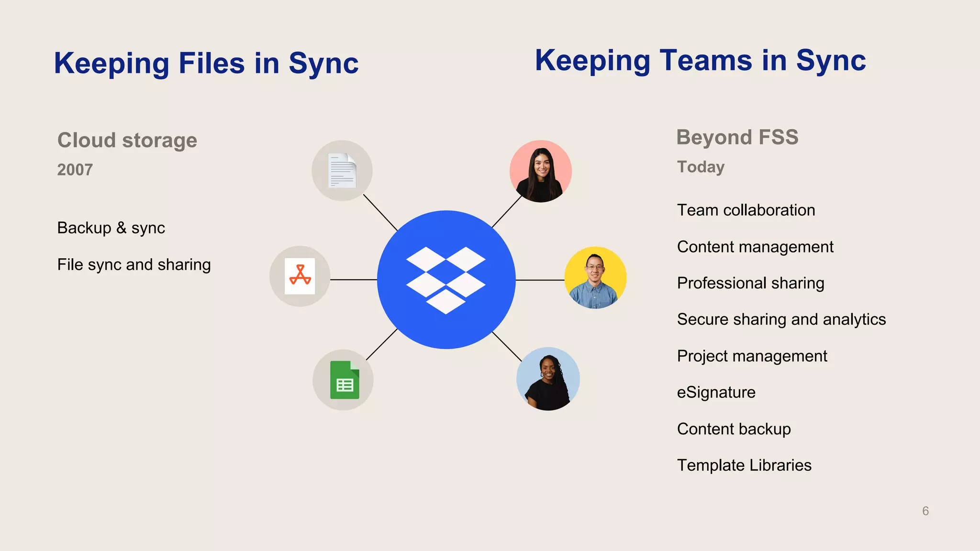Image resolution: width=980 pixels, height=551 pixels.
Task: Click the woman's photo on blue background
Action: (548, 379)
